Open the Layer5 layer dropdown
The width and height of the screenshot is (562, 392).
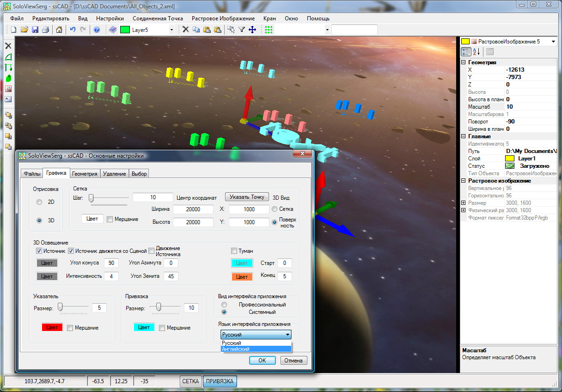[171, 30]
